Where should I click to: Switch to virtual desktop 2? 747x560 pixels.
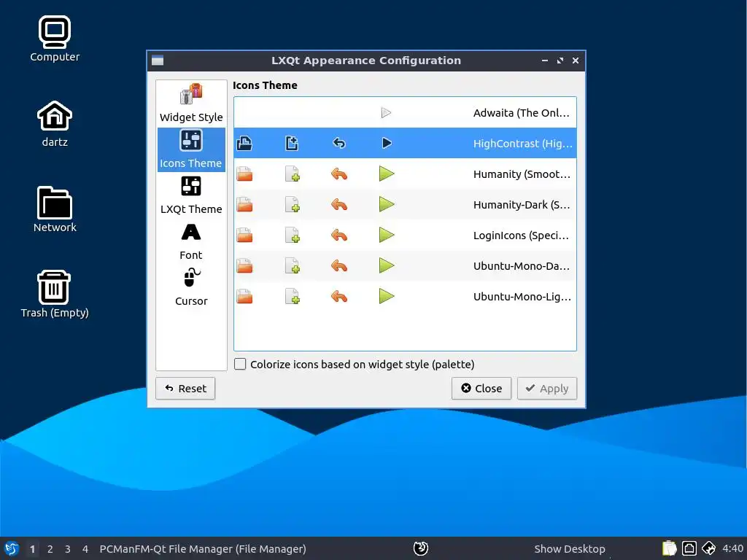click(x=50, y=549)
